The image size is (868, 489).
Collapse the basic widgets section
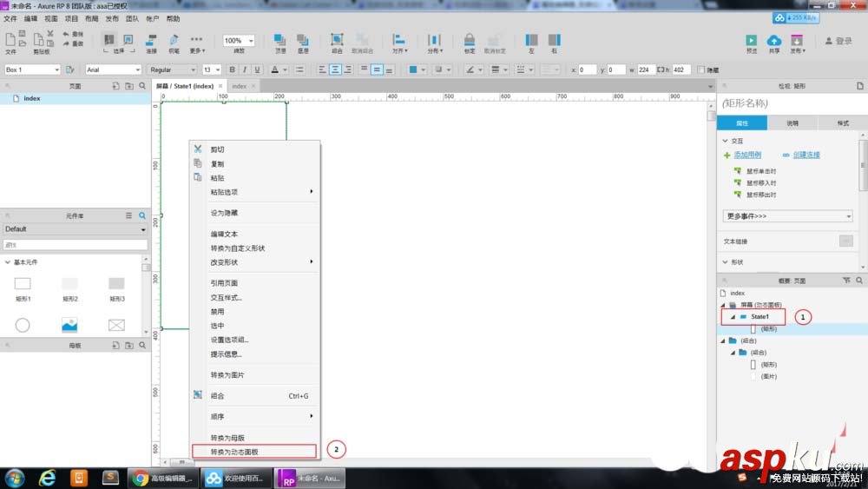click(x=8, y=262)
